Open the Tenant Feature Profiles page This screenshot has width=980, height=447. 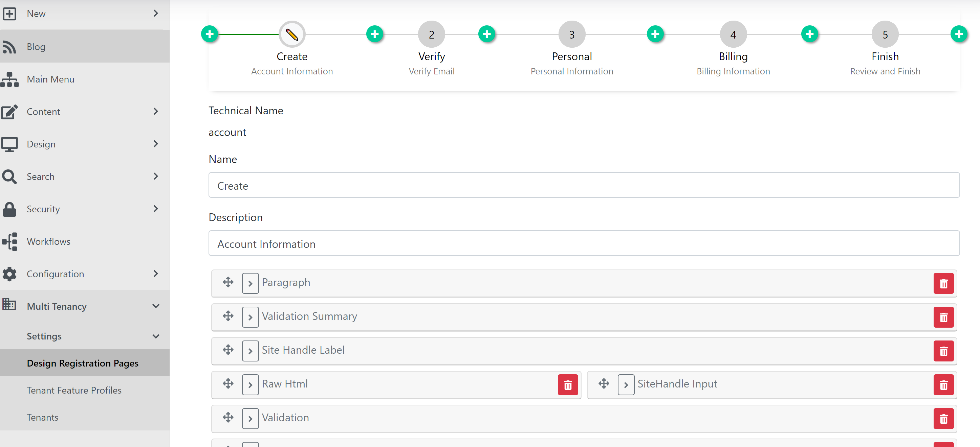click(x=74, y=390)
